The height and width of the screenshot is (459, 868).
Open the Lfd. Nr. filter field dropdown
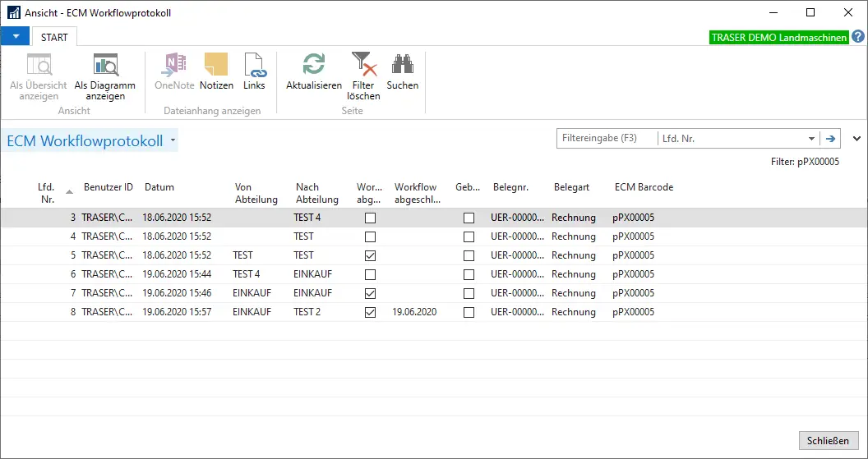(811, 139)
